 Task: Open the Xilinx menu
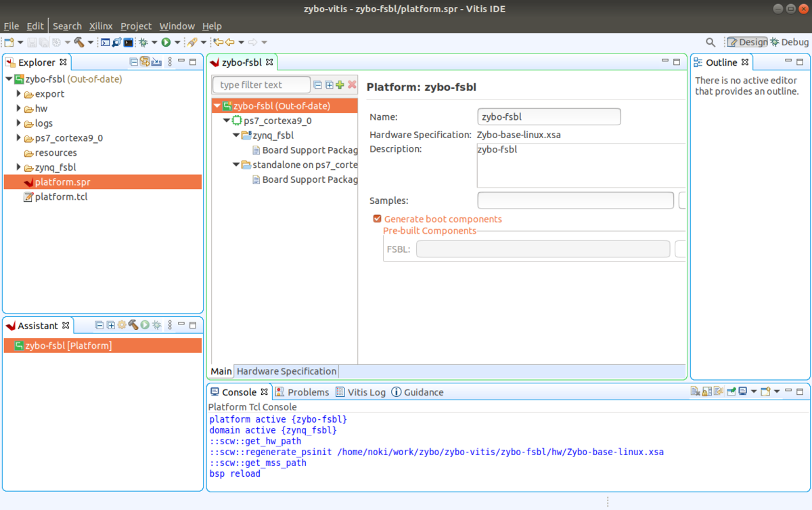click(x=101, y=26)
